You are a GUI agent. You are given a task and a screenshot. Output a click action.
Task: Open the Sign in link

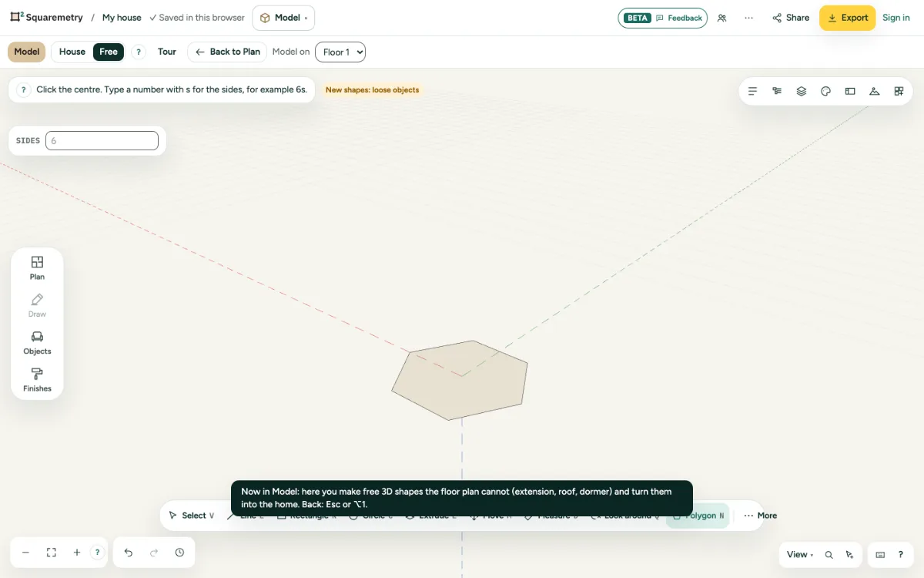pyautogui.click(x=896, y=18)
